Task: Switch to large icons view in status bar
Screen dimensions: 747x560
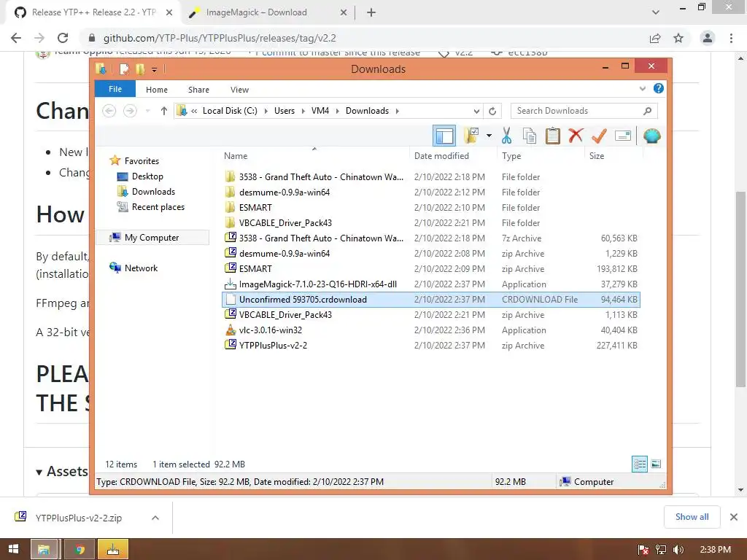Action: (x=656, y=464)
